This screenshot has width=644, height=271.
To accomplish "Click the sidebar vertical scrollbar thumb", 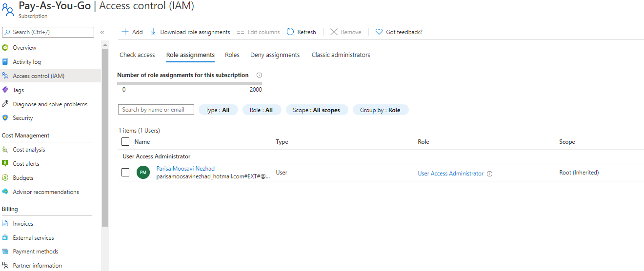I will 105,138.
